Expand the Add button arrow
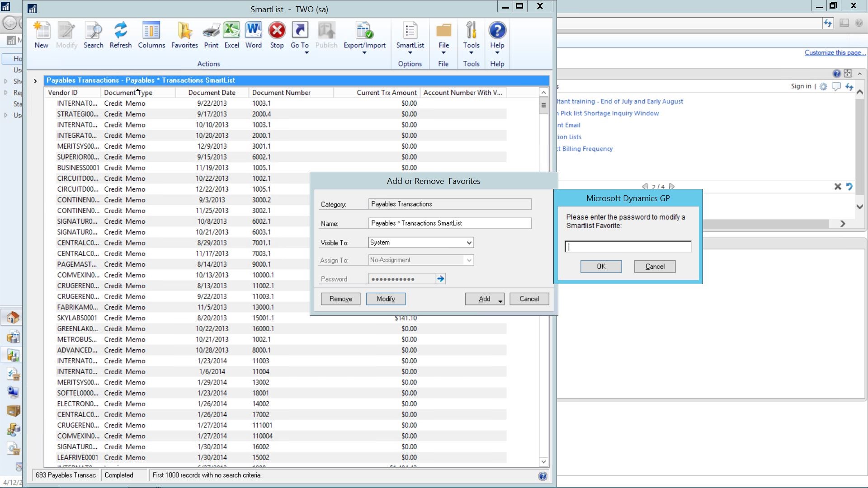The image size is (868, 488). pyautogui.click(x=500, y=300)
